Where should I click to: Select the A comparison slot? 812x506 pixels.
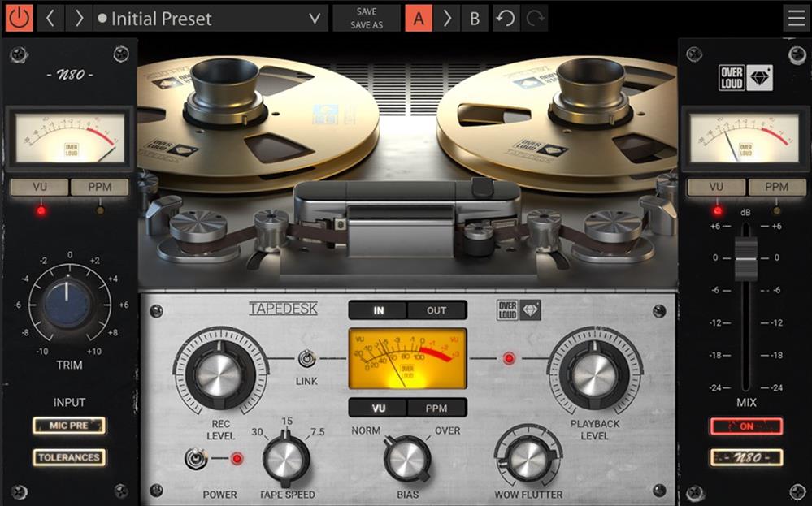(419, 19)
